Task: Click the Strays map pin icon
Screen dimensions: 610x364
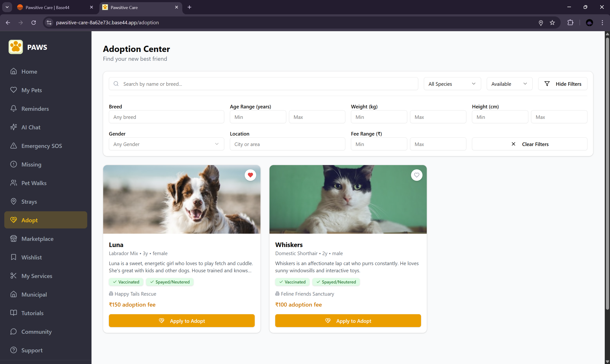Action: [x=14, y=201]
